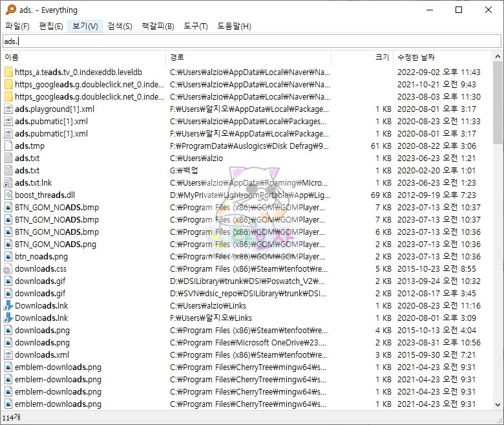Click date 2012-09-19 오후 7:23
This screenshot has width=504, height=425.
(x=437, y=195)
